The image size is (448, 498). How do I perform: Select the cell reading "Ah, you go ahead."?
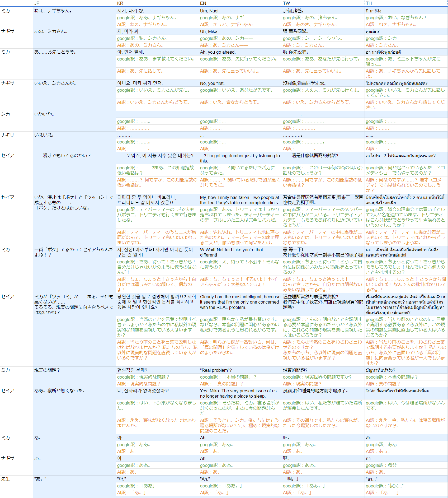pos(240,52)
